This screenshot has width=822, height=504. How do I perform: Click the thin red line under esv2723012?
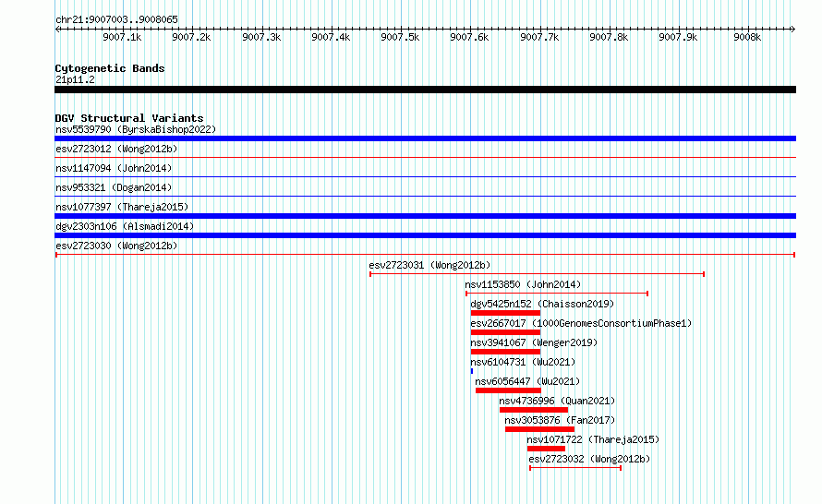click(425, 157)
